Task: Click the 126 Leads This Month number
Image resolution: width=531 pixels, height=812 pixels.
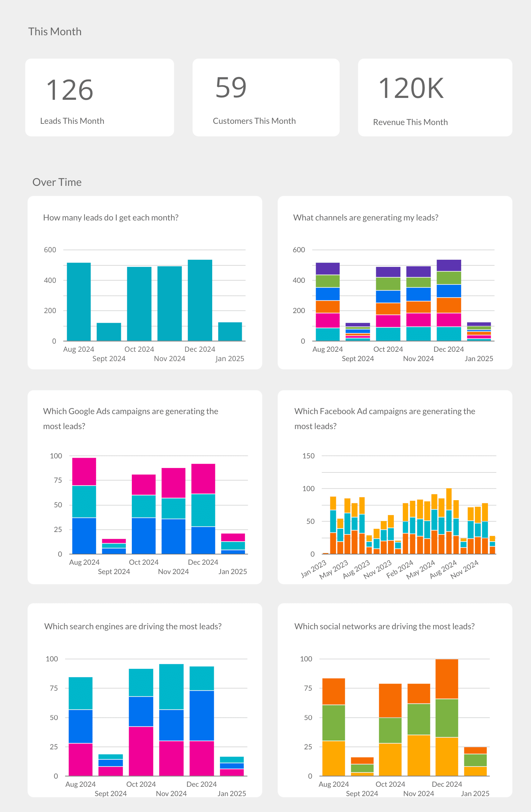Action: 70,90
